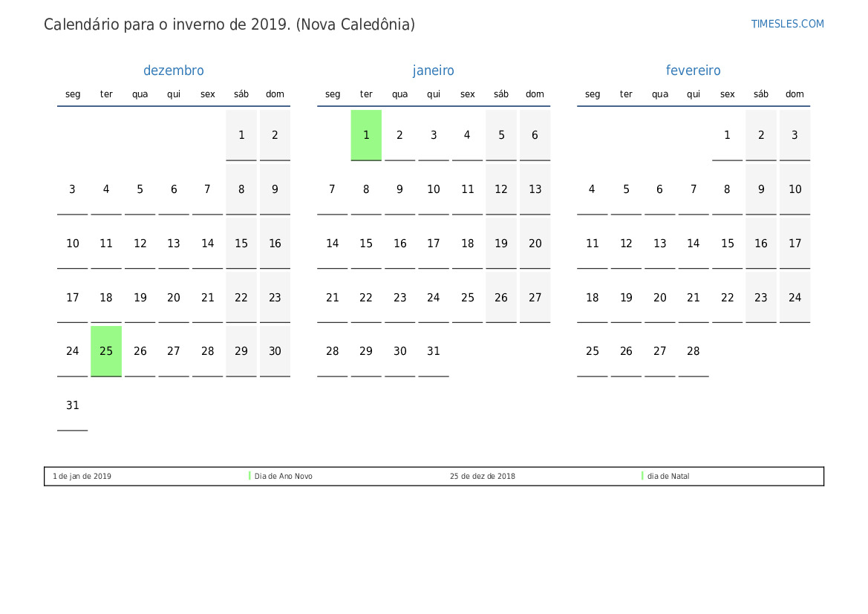The width and height of the screenshot is (868, 614).
Task: Select Saturday January 19 cell
Action: (x=501, y=243)
